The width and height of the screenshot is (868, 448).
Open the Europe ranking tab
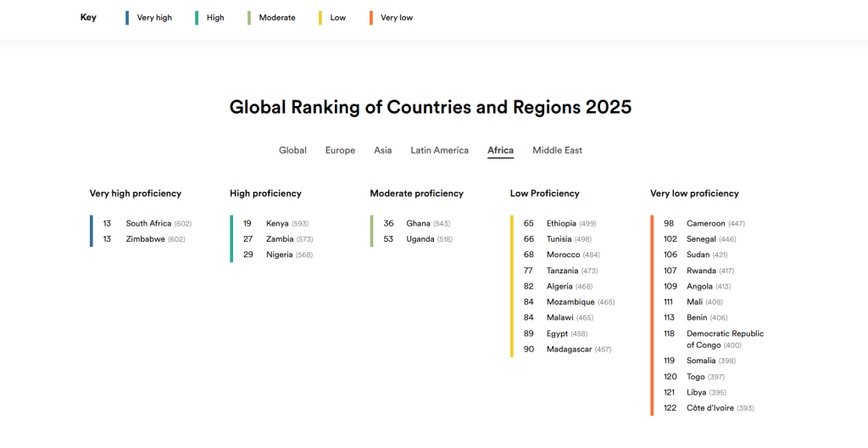pyautogui.click(x=340, y=150)
